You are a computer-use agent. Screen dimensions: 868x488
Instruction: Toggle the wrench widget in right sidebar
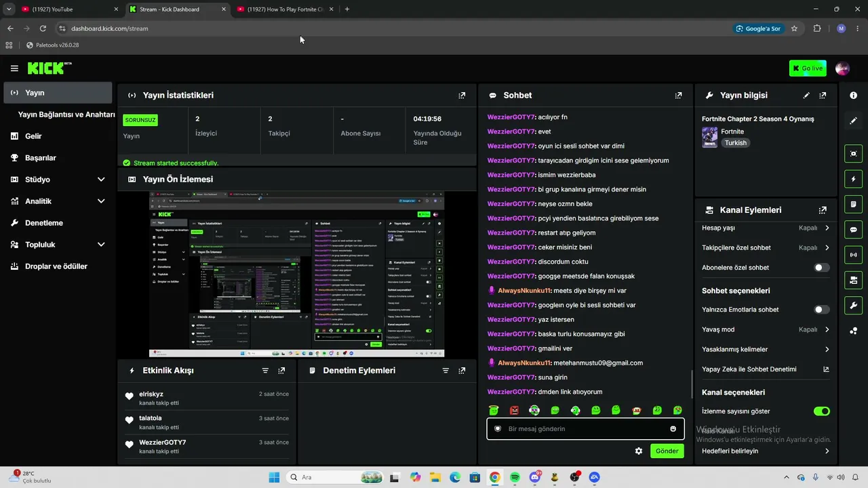coord(853,306)
